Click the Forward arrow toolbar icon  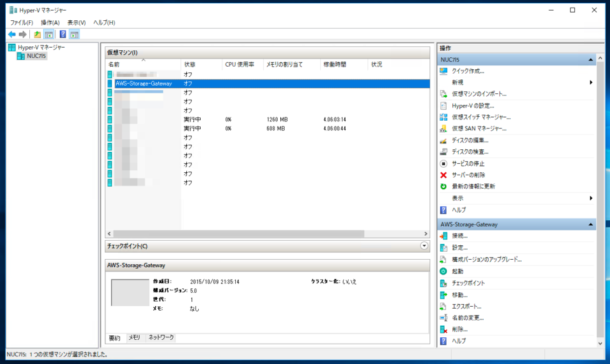click(x=23, y=34)
